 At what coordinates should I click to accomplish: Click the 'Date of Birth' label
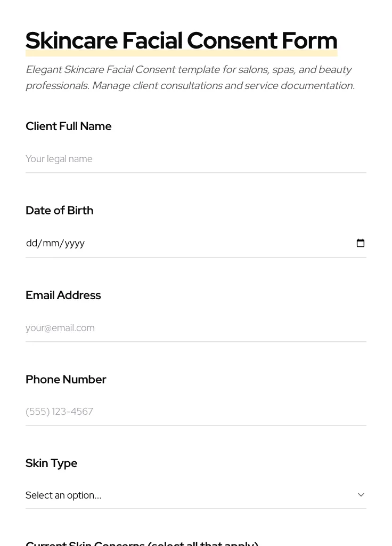(60, 211)
